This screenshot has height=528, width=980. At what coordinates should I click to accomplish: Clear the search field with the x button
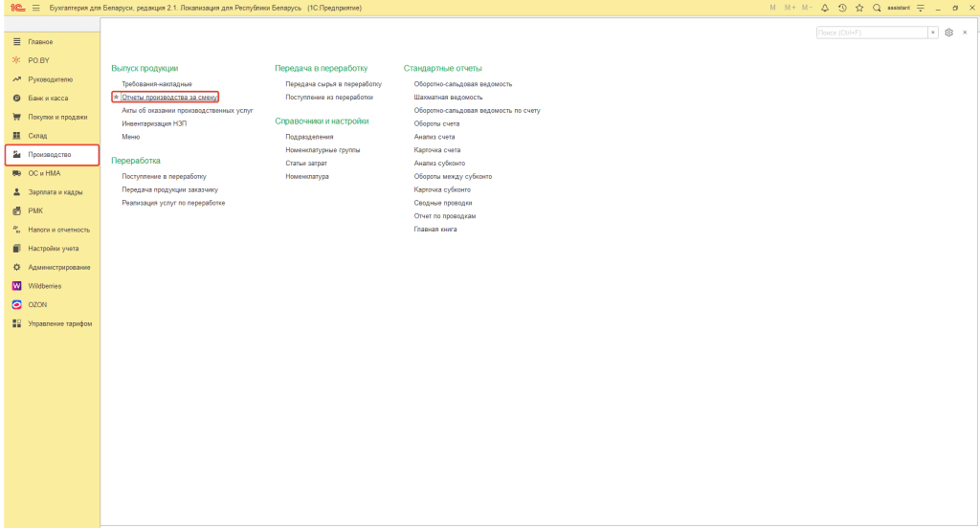[x=933, y=33]
